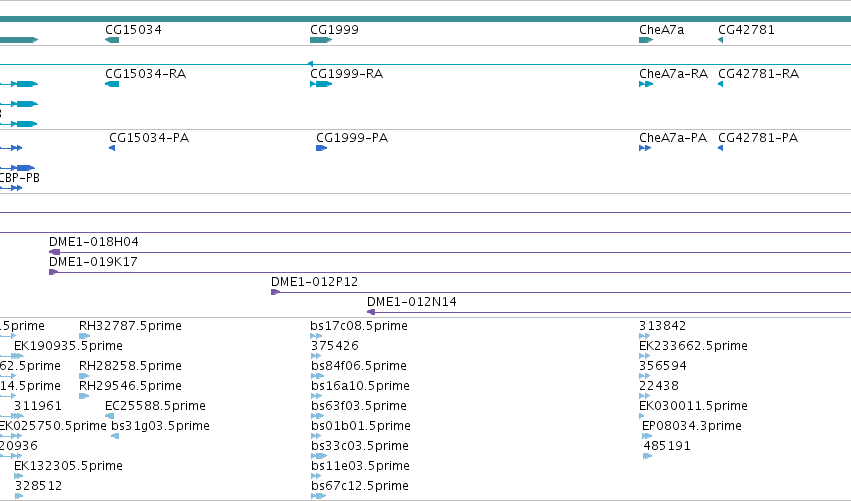
Task: Select the DME1-012P12 clone start marker
Action: 275,292
